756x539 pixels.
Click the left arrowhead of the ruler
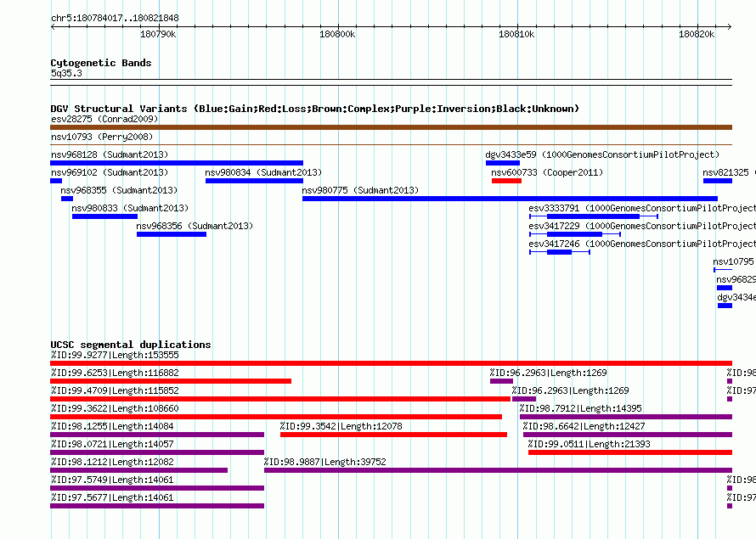53,27
